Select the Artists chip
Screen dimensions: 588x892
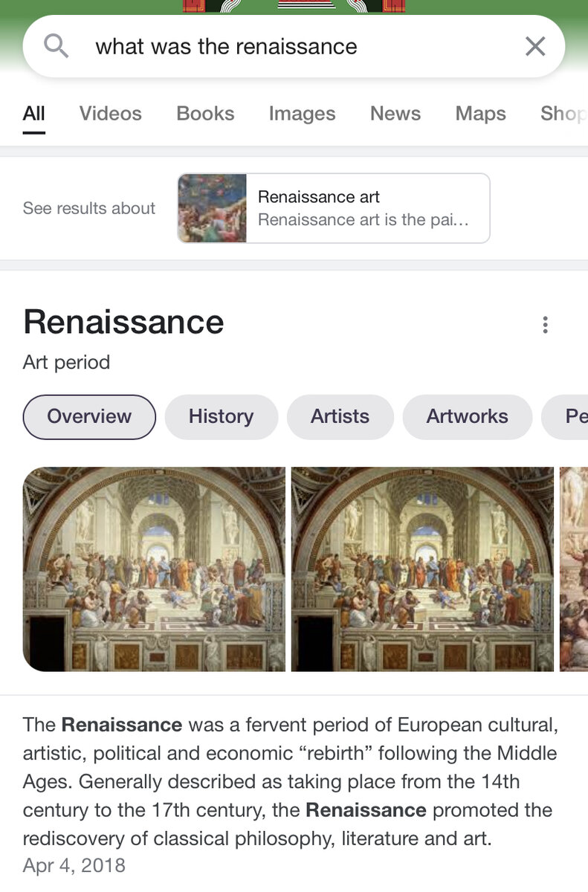pos(340,416)
